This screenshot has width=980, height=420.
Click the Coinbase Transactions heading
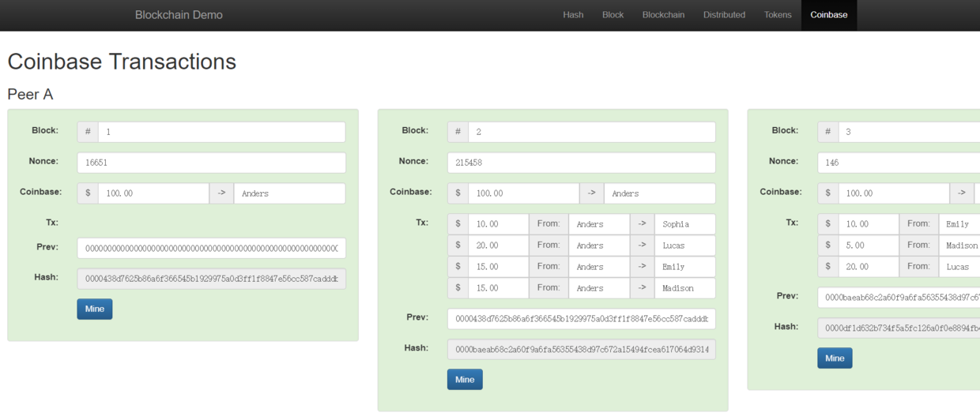[122, 62]
